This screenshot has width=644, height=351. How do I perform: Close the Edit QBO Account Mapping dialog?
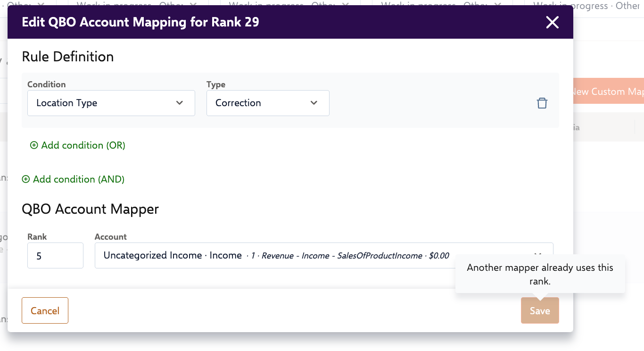(x=552, y=22)
